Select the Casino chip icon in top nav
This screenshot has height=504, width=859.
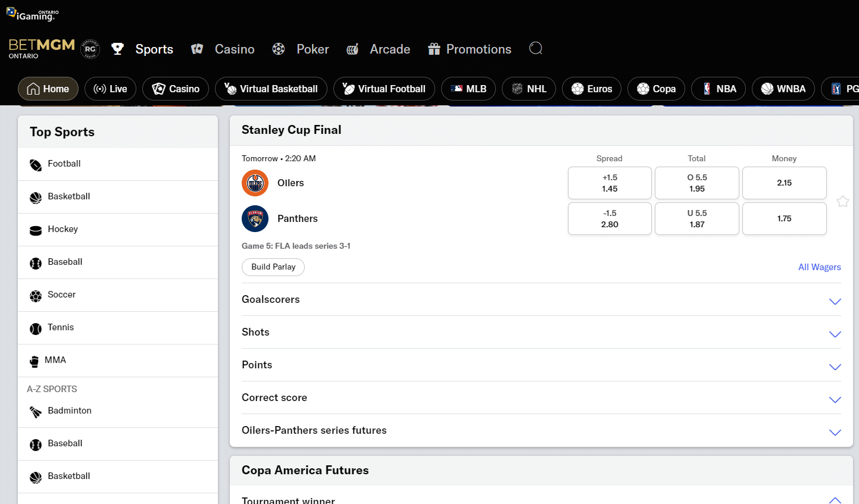pyautogui.click(x=196, y=49)
